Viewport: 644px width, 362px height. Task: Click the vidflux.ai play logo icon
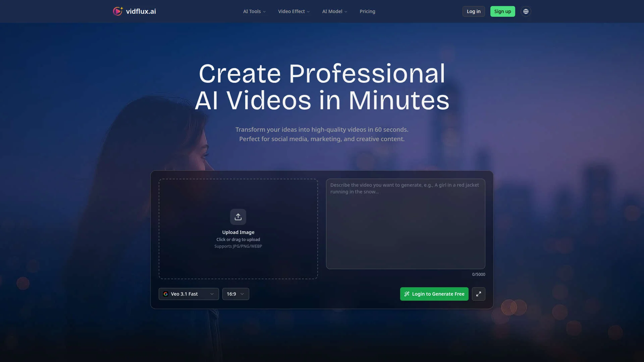[118, 11]
